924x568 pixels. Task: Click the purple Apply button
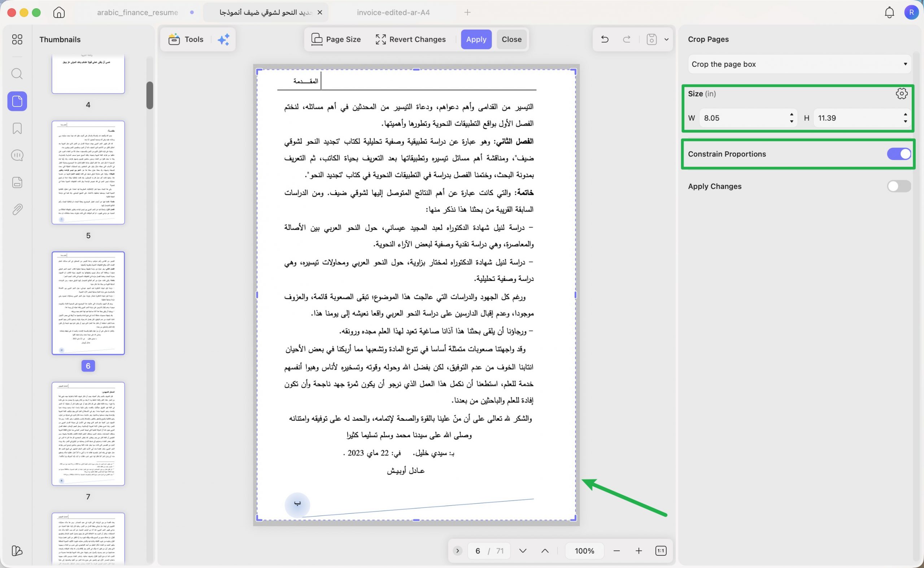click(476, 39)
